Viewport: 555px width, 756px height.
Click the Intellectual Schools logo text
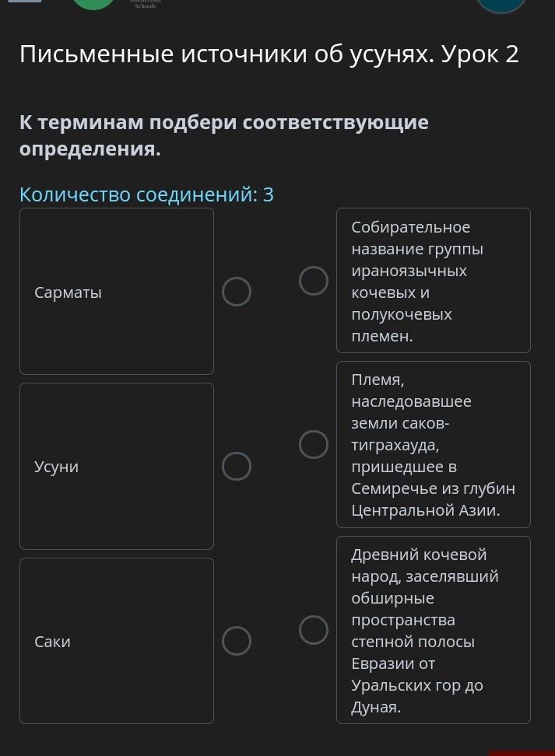pyautogui.click(x=145, y=4)
